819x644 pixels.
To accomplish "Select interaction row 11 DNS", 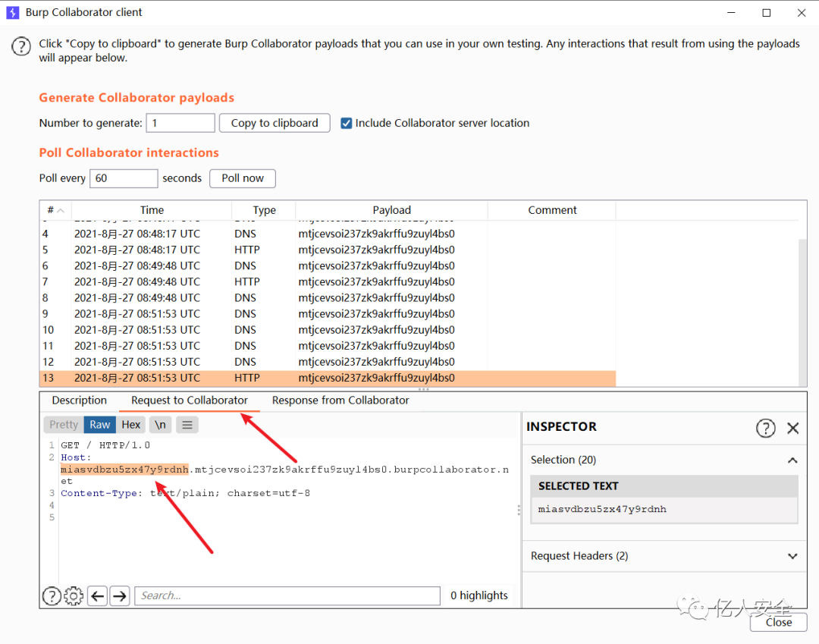I will tap(328, 347).
